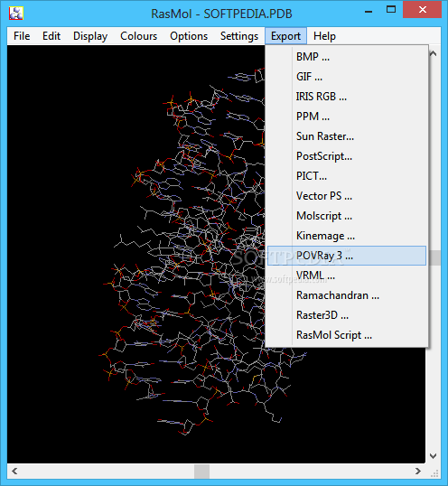This screenshot has height=486, width=448.
Task: Choose BMP export option
Action: 347,57
